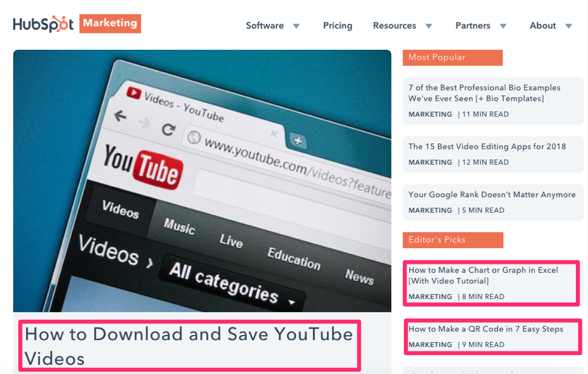
Task: Click the 12 MIN READ label
Action: coord(485,162)
